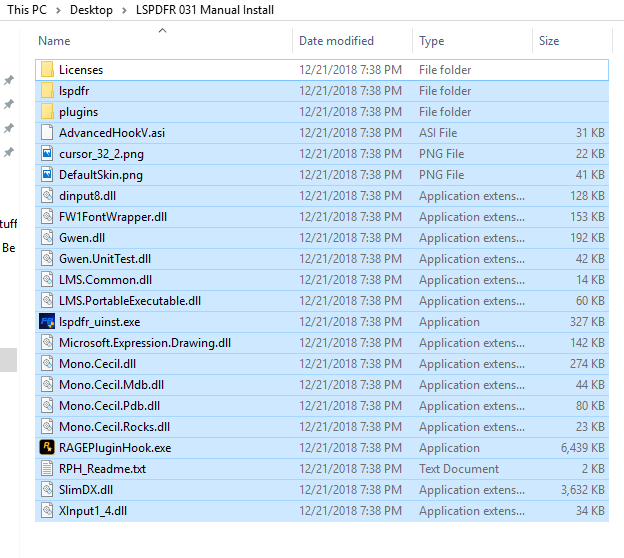This screenshot has width=624, height=558.
Task: Click the FW1FontWrapper.dll file icon
Action: (x=47, y=217)
